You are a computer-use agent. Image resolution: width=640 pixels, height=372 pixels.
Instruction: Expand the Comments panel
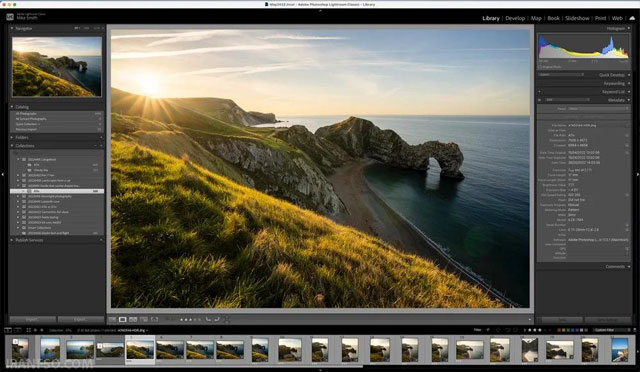629,267
